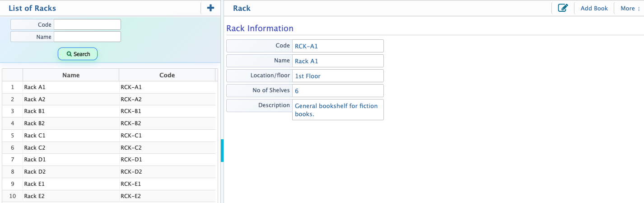Click the No of Shelves value
This screenshot has width=644, height=203.
[338, 91]
